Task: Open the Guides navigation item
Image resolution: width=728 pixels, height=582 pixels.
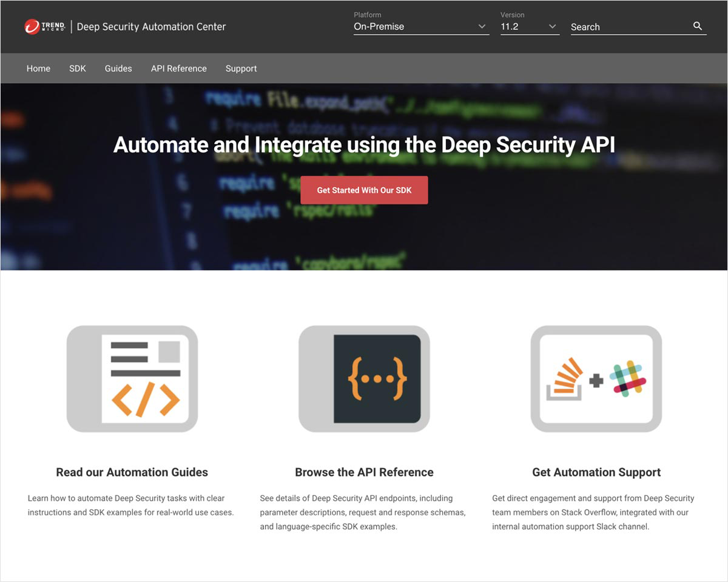Action: click(118, 69)
